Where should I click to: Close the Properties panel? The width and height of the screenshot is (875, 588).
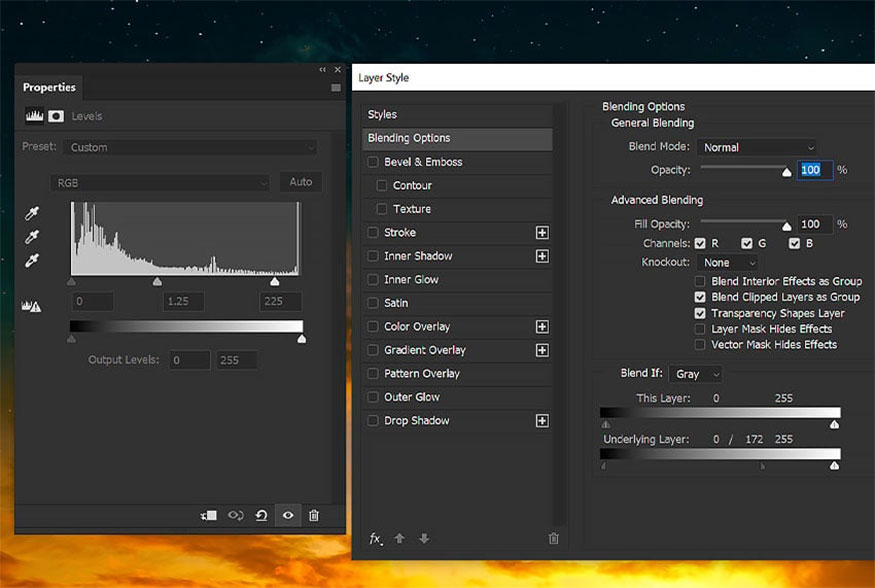338,70
